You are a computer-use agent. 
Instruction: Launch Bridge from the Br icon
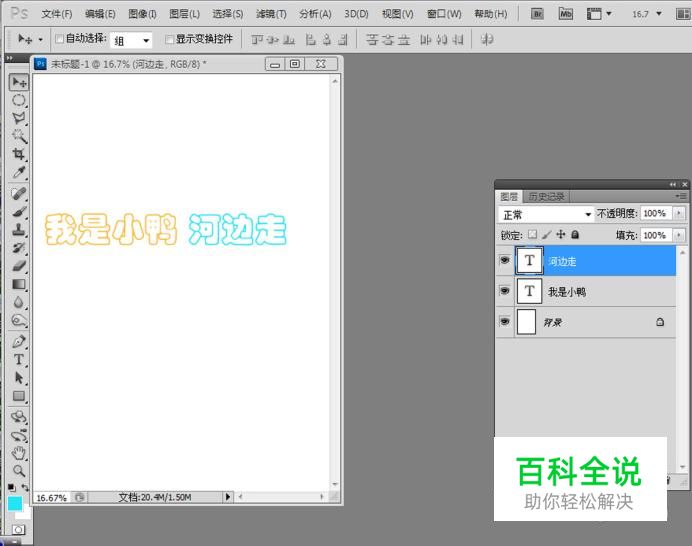pos(537,14)
